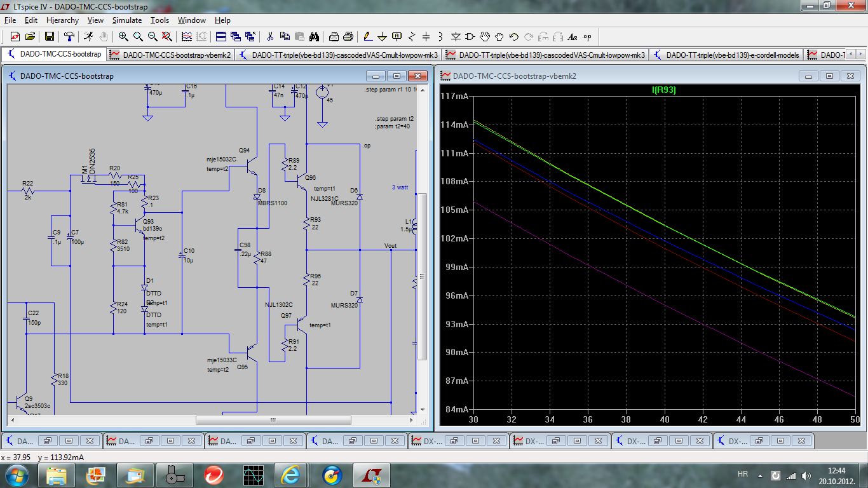
Task: Place a Capacitor from the toolbar
Action: (x=426, y=37)
